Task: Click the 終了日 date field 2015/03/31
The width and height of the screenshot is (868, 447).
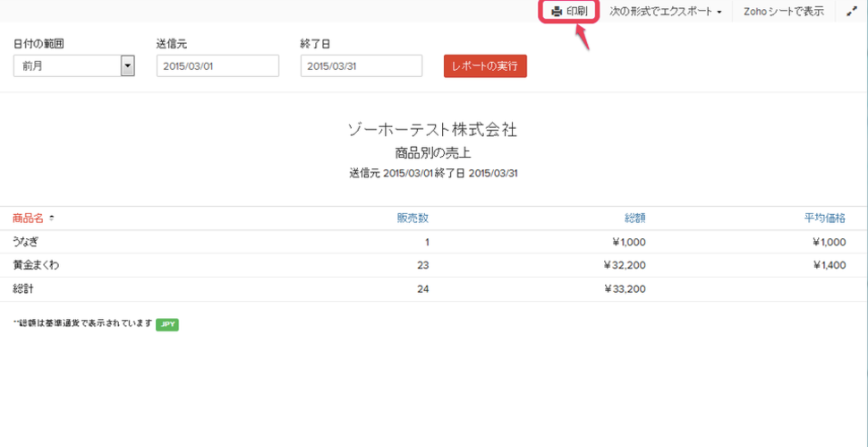Action: [x=361, y=66]
